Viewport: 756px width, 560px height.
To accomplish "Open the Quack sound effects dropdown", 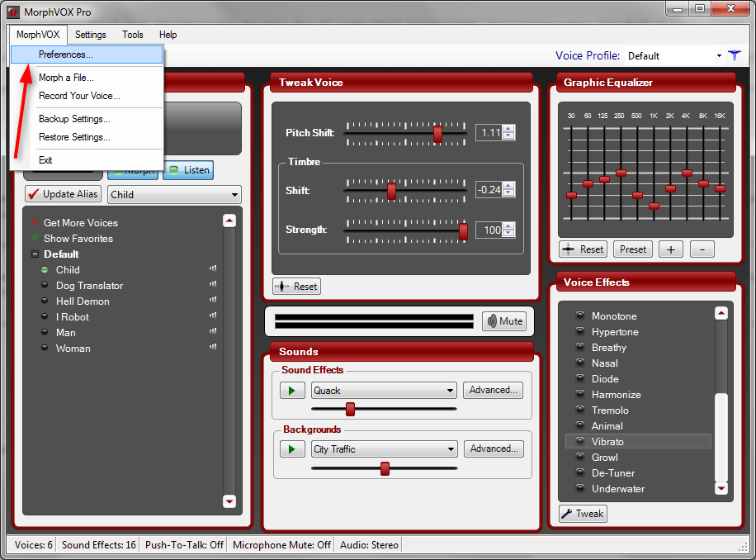I will pos(384,390).
